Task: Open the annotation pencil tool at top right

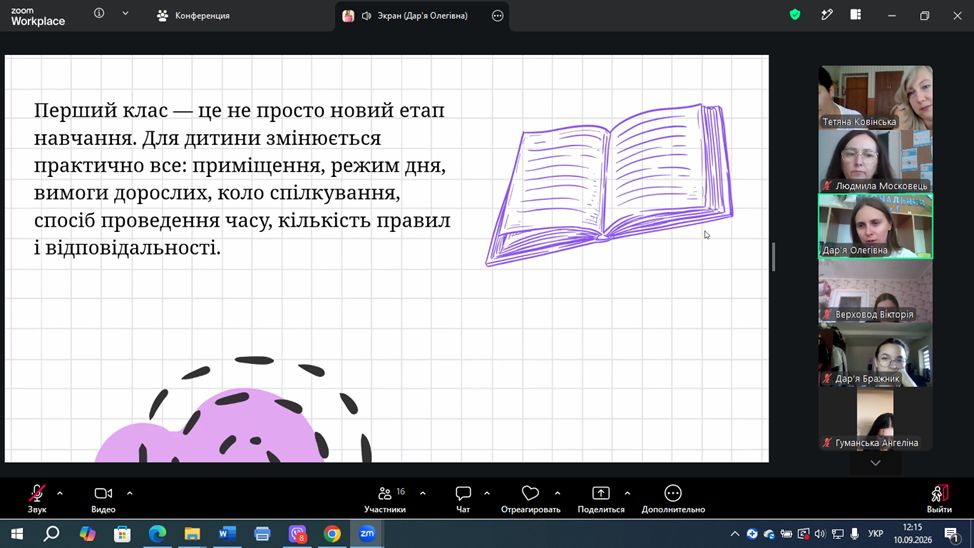Action: click(826, 15)
